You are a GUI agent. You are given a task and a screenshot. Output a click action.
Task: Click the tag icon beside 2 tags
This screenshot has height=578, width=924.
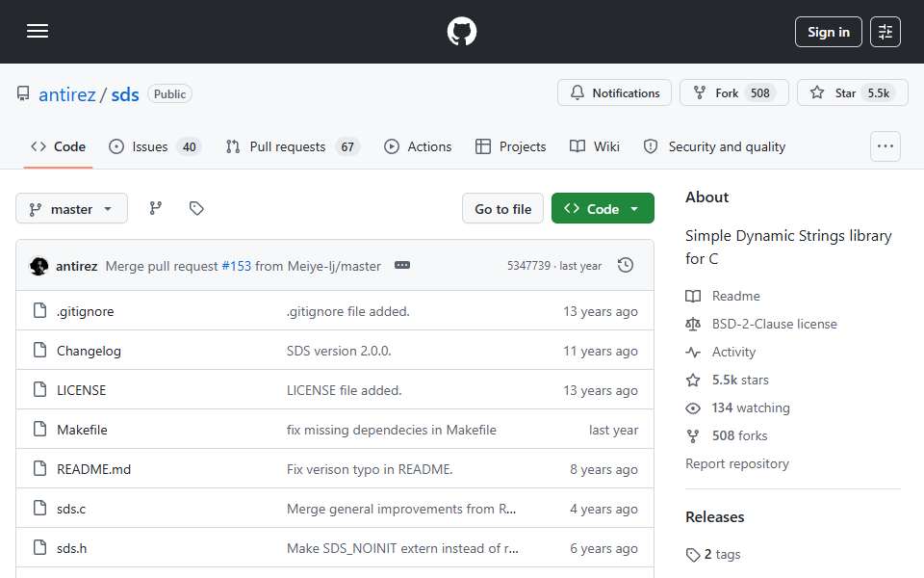[x=692, y=555]
